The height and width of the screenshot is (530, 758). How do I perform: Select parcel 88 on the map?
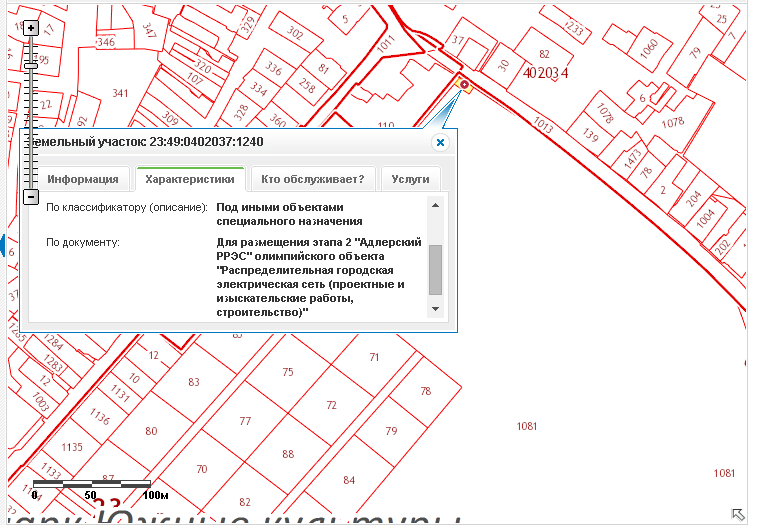(x=288, y=455)
